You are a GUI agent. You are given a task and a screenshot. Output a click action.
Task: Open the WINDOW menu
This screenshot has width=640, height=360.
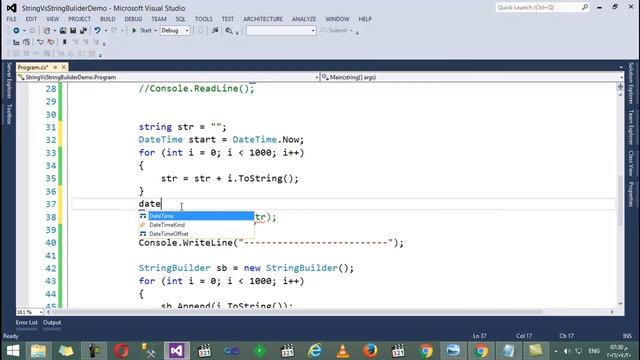337,19
